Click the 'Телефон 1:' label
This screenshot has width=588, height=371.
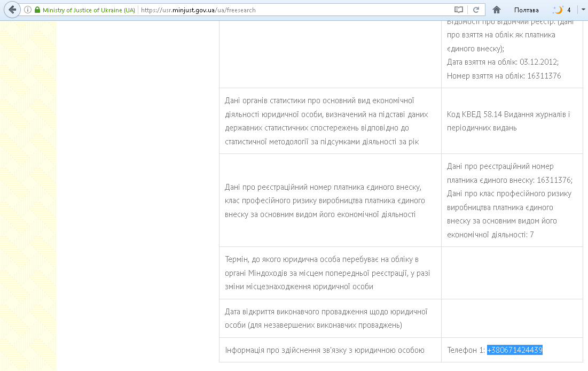[466, 350]
